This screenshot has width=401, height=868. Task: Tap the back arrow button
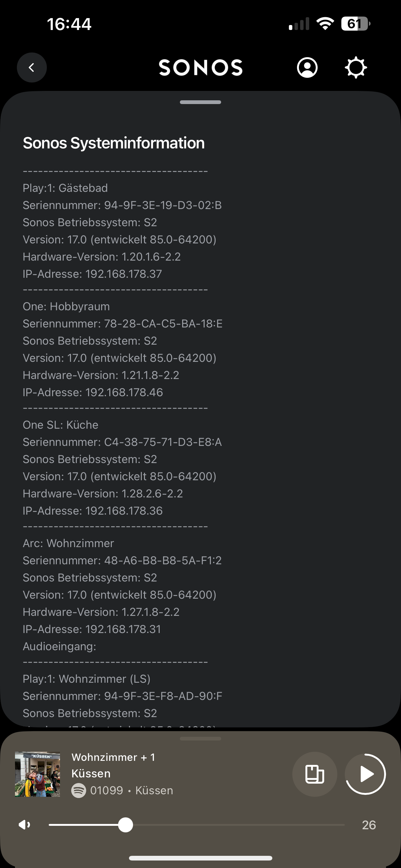coord(32,67)
